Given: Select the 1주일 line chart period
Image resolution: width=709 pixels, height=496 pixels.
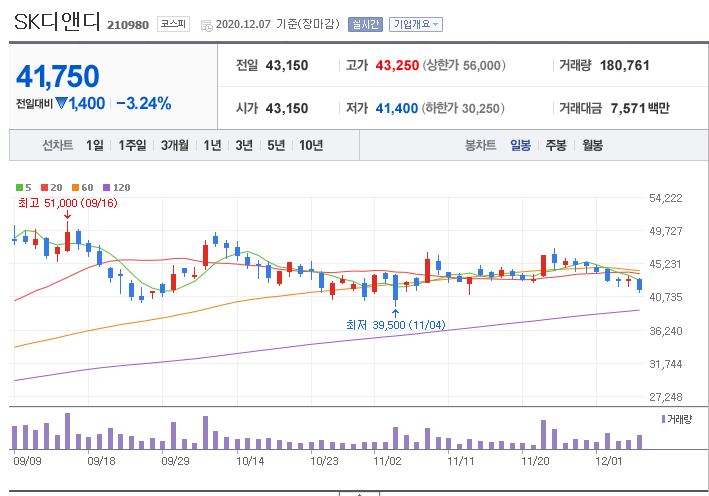Looking at the screenshot, I should 132,145.
